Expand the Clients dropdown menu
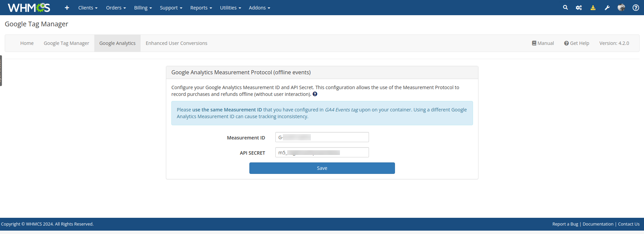The image size is (644, 234). 88,8
